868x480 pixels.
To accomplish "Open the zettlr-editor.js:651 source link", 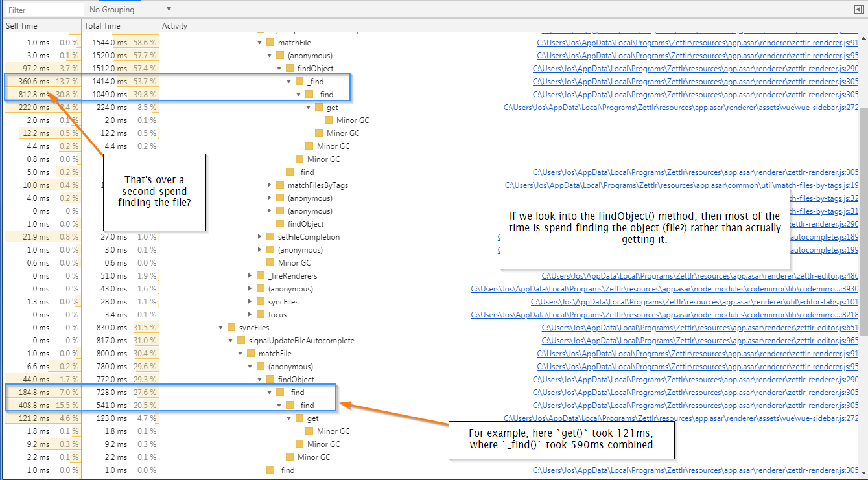I will click(700, 327).
